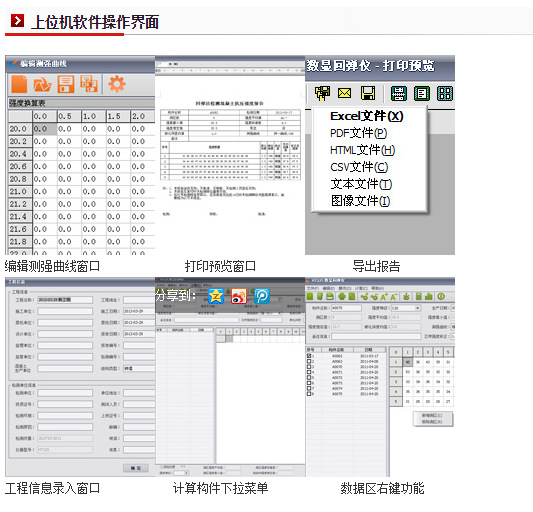Screen dimensions: 533x512
Task: Select Excel文件(X) export option
Action: [x=366, y=116]
